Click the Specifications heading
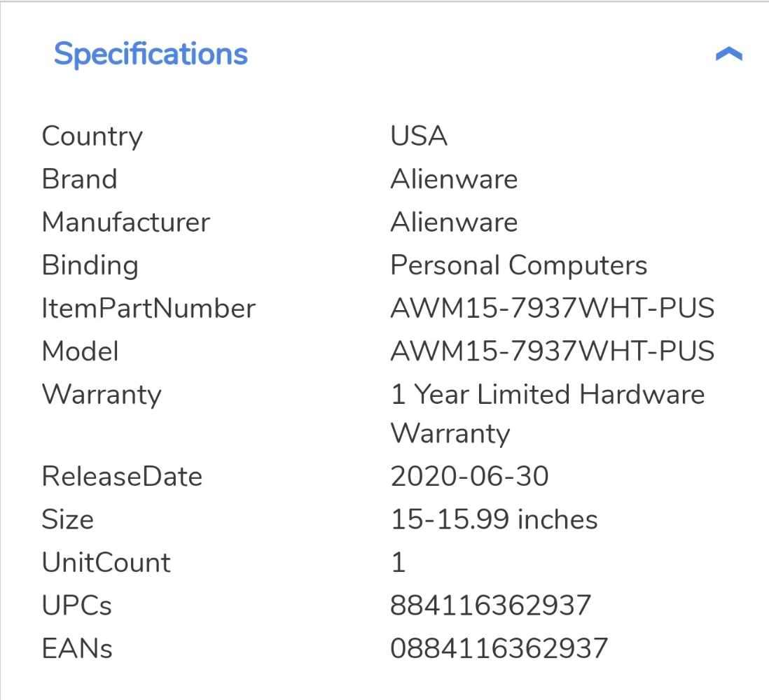 click(151, 54)
